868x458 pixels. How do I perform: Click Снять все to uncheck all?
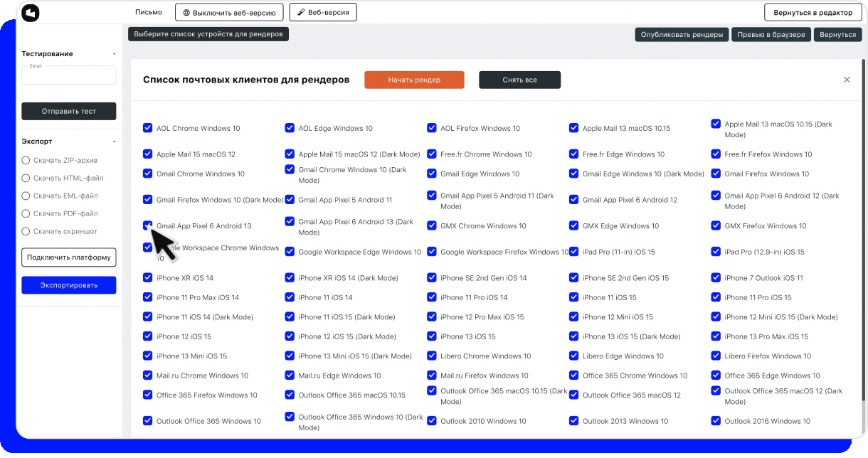tap(520, 80)
